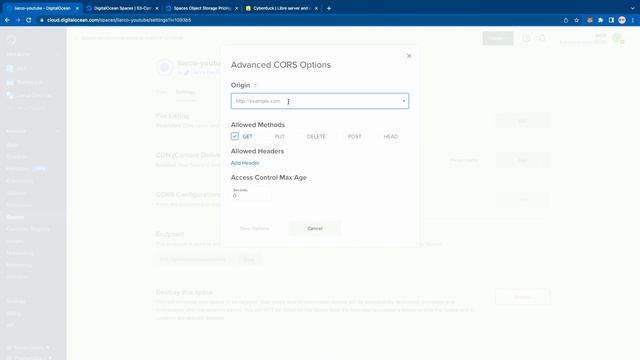Viewport: 640px width, 360px height.
Task: Reload the current page
Action: point(29,20)
